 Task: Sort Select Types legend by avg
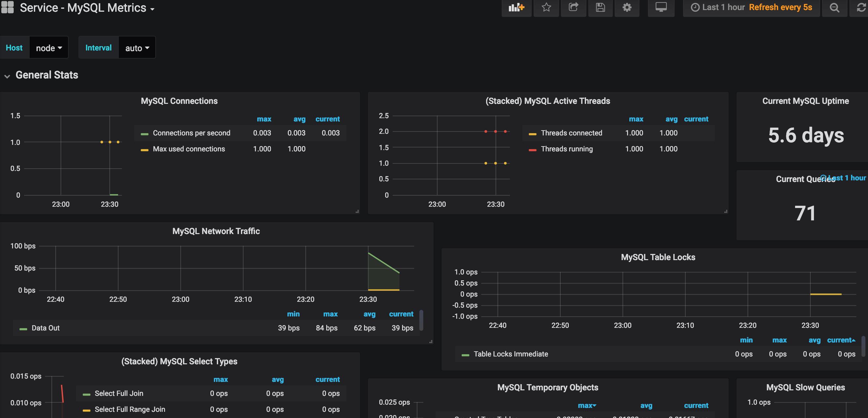(278, 379)
